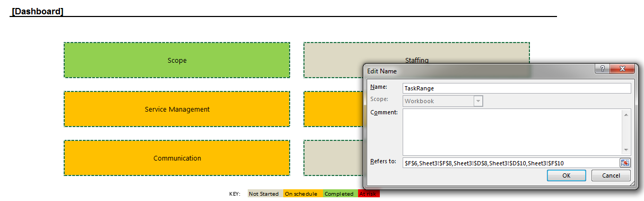This screenshot has height=201, width=644.
Task: Close the Edit Name dialog
Action: 622,70
